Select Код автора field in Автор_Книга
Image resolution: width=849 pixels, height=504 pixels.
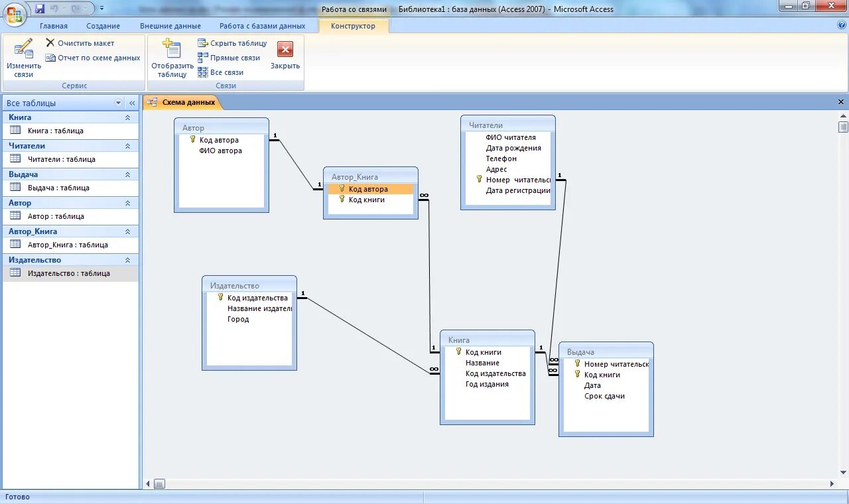coord(370,189)
